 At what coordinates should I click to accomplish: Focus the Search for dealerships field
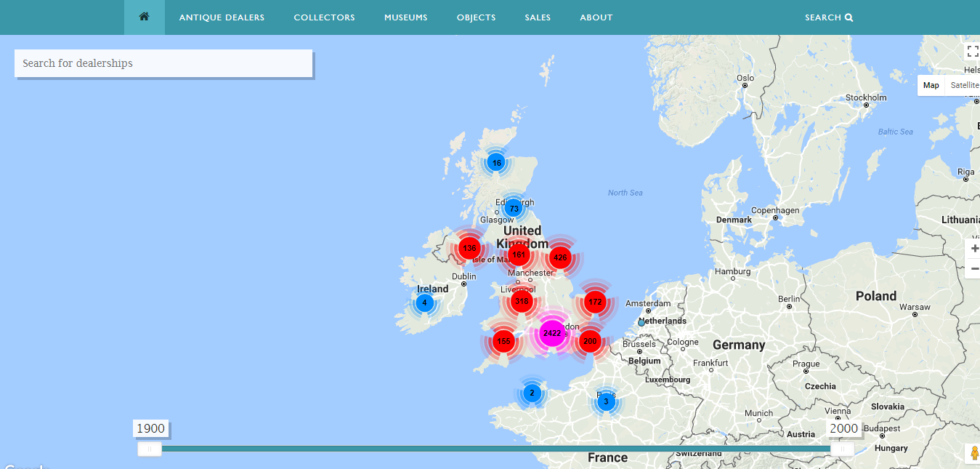click(163, 63)
